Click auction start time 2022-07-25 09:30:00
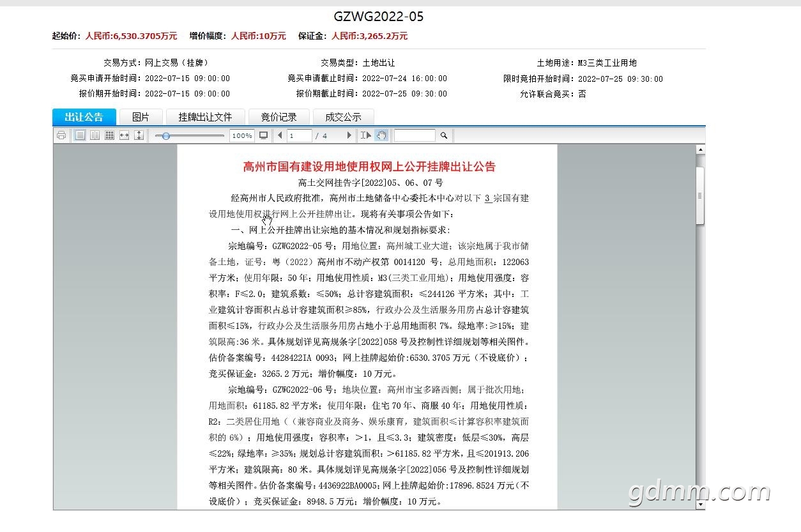Image resolution: width=801 pixels, height=532 pixels. 620,79
